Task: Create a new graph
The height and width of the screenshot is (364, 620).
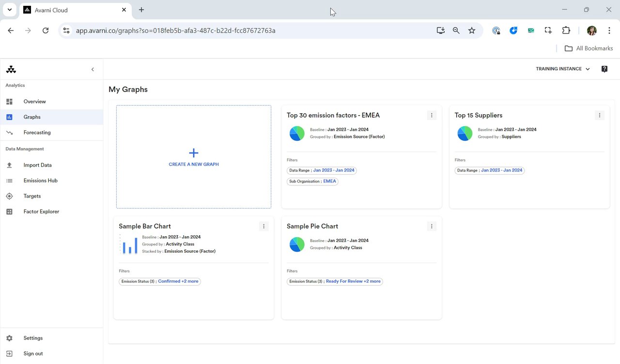Action: click(x=194, y=157)
